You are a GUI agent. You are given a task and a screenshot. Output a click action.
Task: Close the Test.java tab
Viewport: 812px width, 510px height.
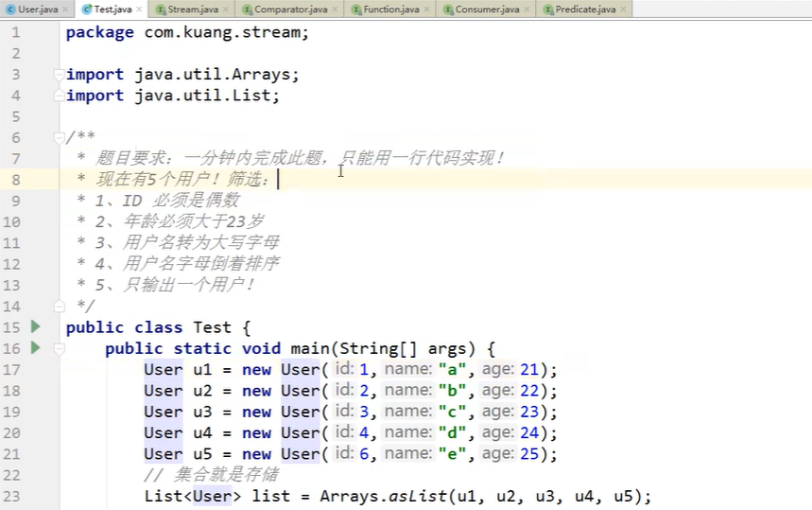139,9
